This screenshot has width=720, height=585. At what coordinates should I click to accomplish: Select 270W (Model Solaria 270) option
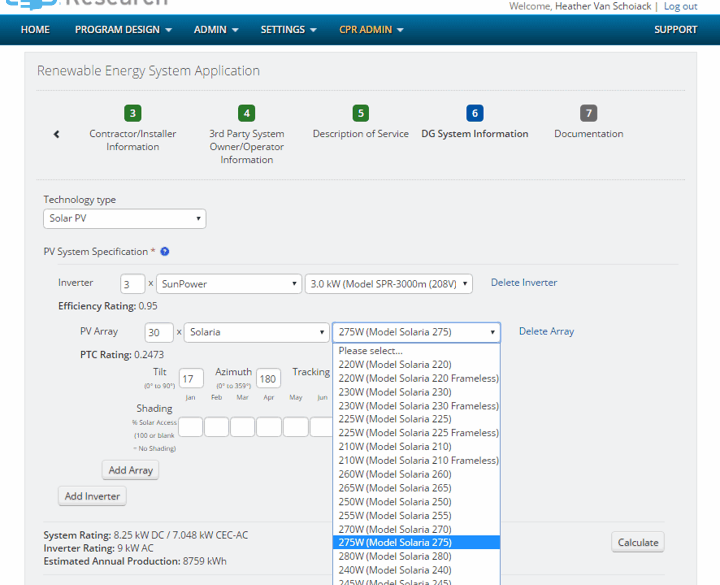point(416,529)
